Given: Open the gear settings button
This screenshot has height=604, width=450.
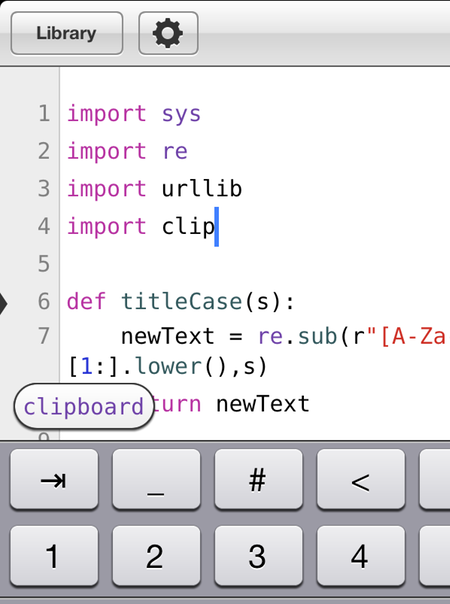Looking at the screenshot, I should 168,33.
